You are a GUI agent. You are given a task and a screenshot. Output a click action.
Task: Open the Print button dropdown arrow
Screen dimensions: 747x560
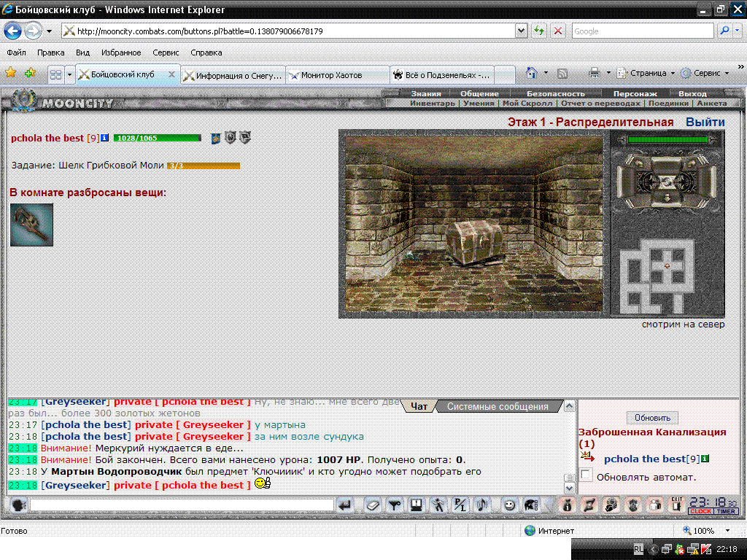click(608, 73)
